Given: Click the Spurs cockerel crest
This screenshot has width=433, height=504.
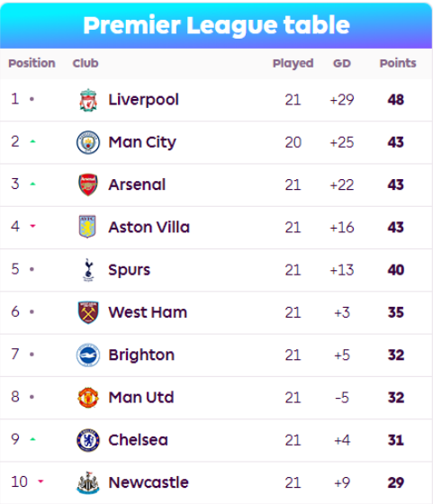Looking at the screenshot, I should click(88, 270).
